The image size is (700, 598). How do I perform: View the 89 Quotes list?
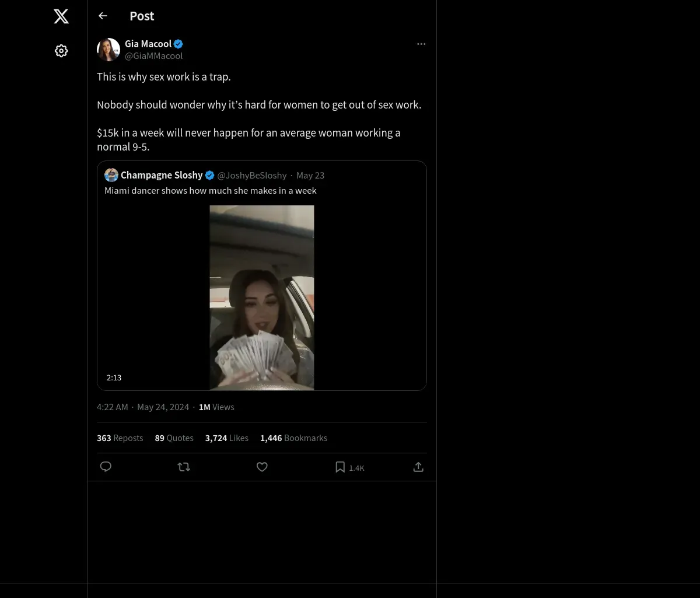coord(174,438)
